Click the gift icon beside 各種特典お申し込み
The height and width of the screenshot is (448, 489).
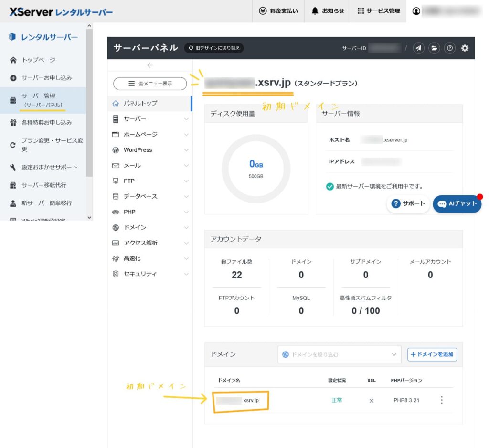tap(13, 123)
